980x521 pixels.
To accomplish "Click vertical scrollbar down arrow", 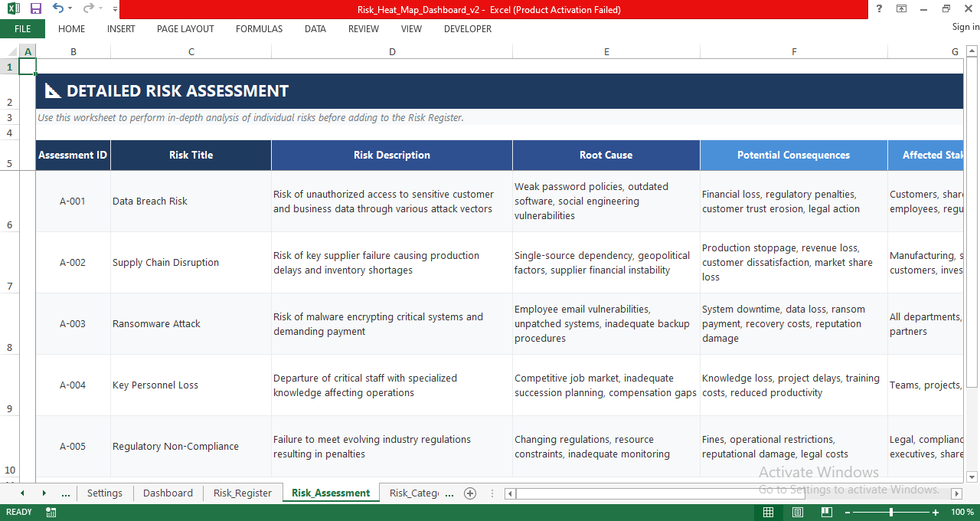I will tap(972, 477).
